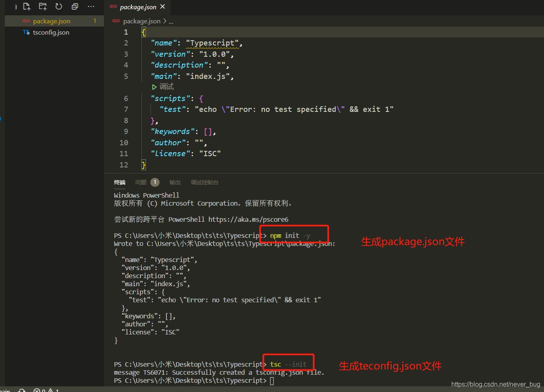Click the "Typescript" value in the editor
Image resolution: width=544 pixels, height=392 pixels.
click(212, 43)
